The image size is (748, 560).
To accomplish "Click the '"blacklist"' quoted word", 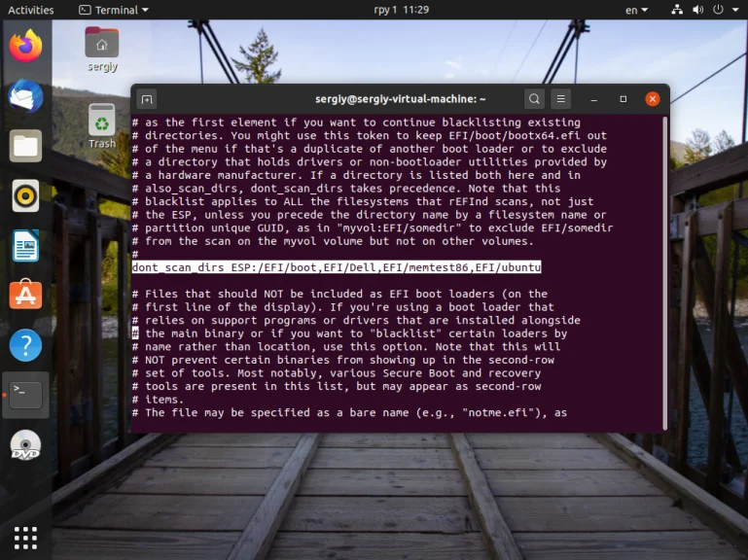I will (x=406, y=333).
